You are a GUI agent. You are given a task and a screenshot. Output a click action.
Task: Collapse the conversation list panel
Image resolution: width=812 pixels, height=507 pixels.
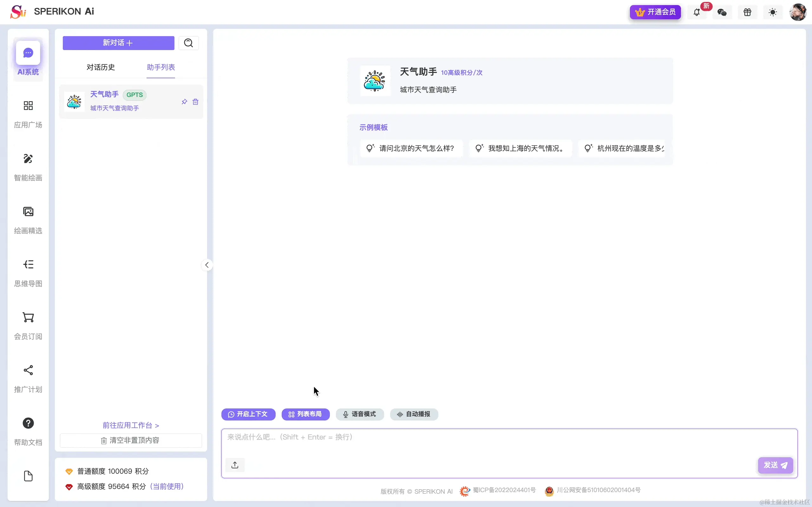click(x=207, y=265)
